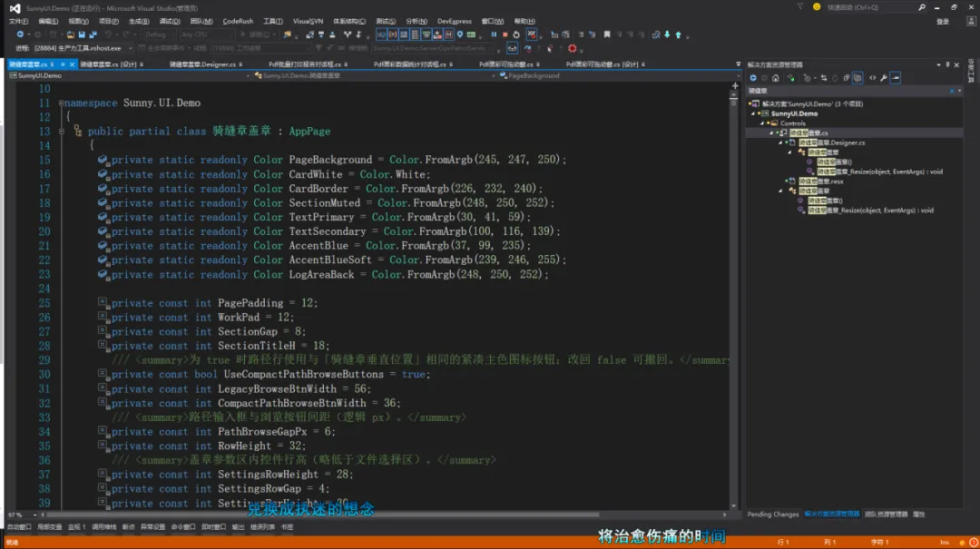The height and width of the screenshot is (549, 980).
Task: Collapse the SunnyUI.Demo project node
Action: (x=754, y=113)
